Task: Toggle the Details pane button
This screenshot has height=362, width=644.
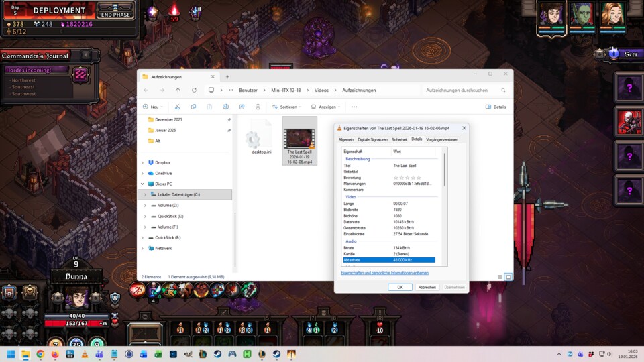Action: click(496, 107)
